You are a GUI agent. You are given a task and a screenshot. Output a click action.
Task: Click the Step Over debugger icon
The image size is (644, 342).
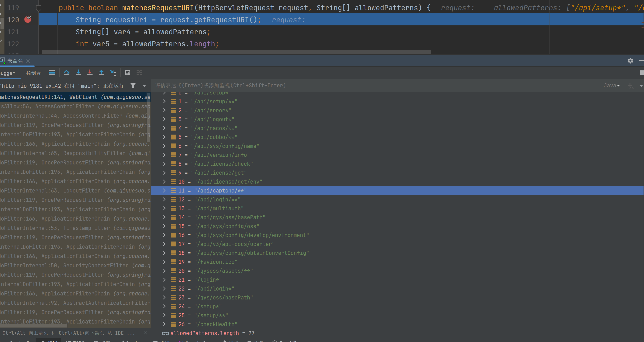click(x=67, y=73)
